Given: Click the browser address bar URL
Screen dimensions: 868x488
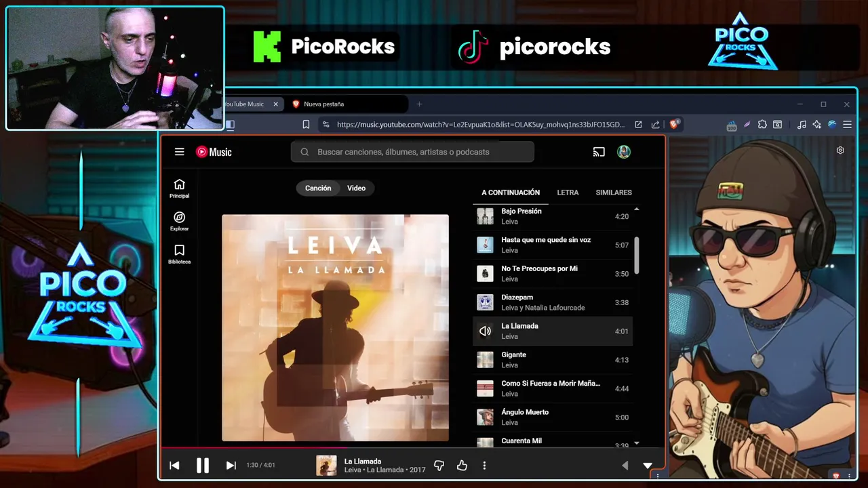Looking at the screenshot, I should point(480,125).
